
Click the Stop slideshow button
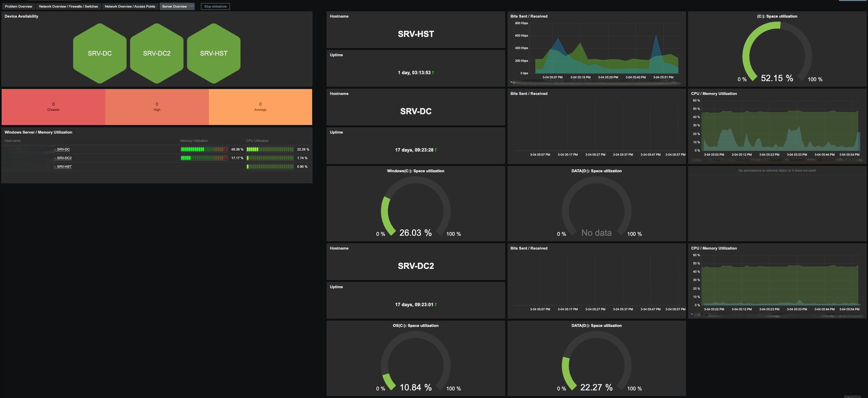click(x=215, y=6)
